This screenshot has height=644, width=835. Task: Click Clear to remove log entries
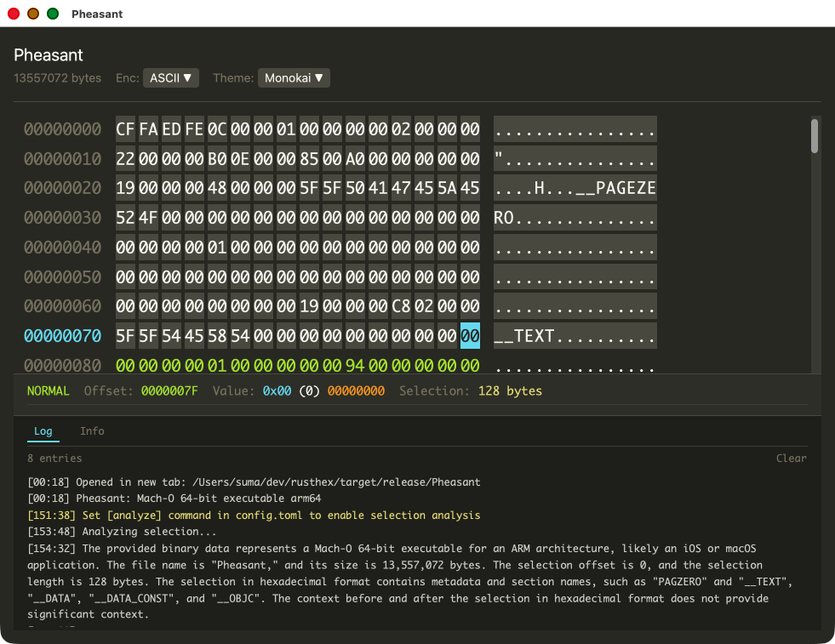(791, 458)
